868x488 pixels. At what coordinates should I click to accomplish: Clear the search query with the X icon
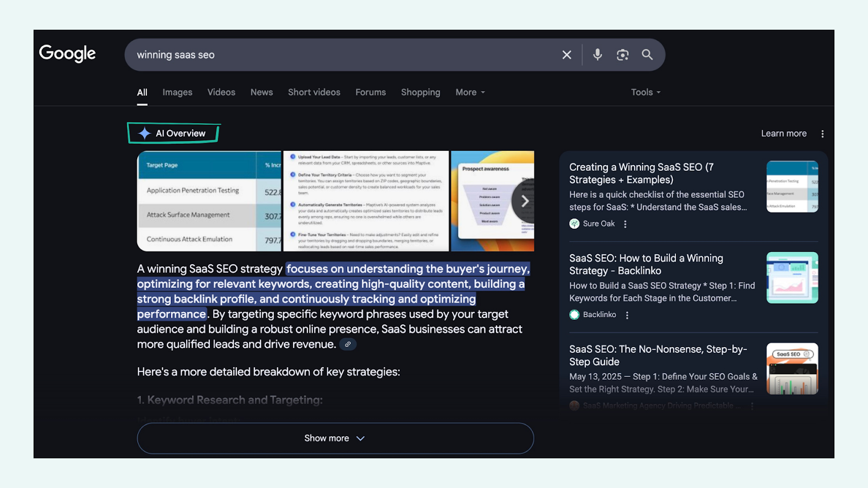click(x=566, y=54)
